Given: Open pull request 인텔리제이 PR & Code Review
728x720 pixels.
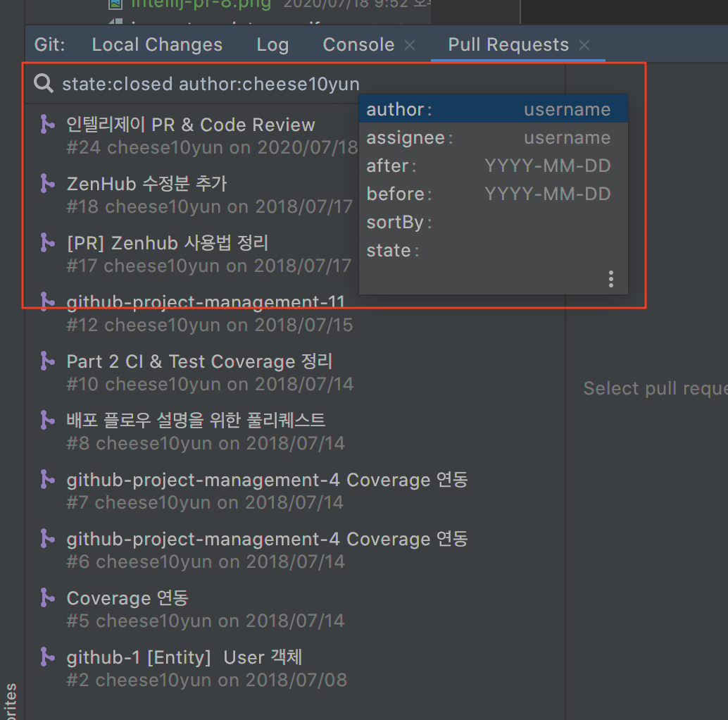Looking at the screenshot, I should 190,125.
